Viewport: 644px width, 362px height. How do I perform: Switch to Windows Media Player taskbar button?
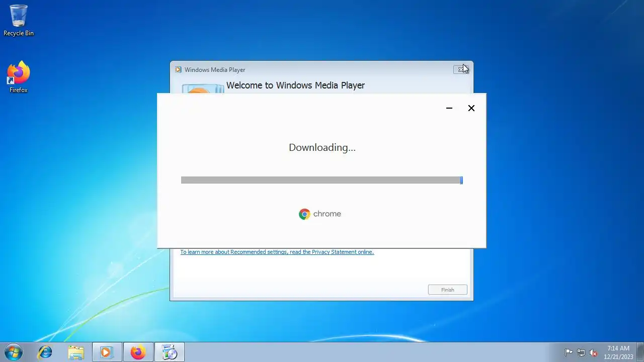click(x=107, y=352)
